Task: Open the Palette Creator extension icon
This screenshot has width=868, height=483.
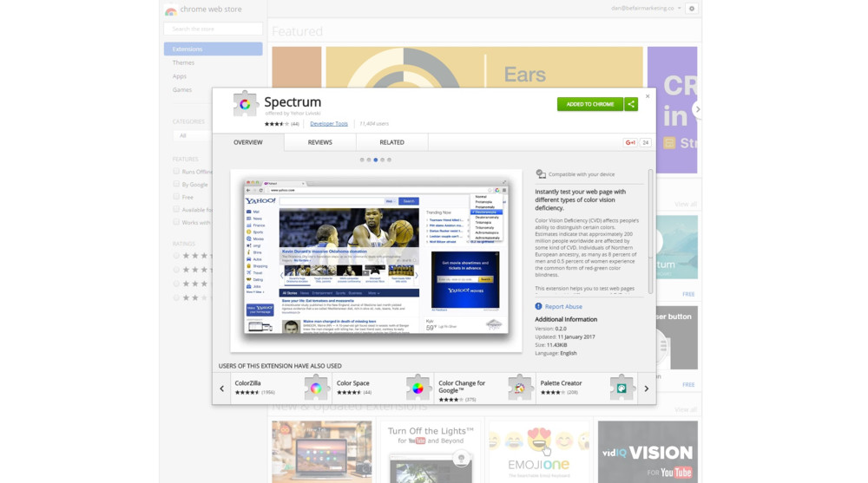Action: point(621,388)
